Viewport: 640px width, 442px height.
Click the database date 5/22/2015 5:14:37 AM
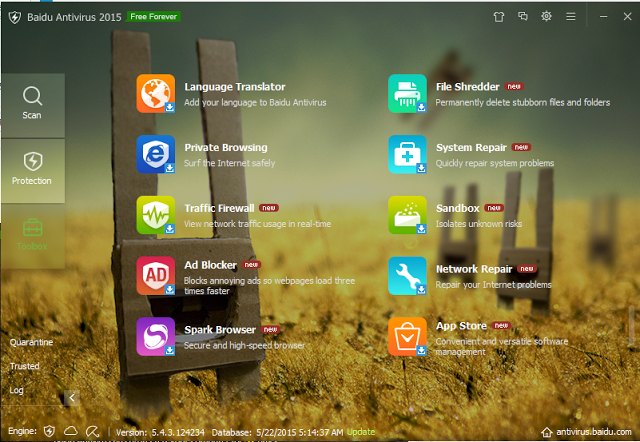[300, 432]
